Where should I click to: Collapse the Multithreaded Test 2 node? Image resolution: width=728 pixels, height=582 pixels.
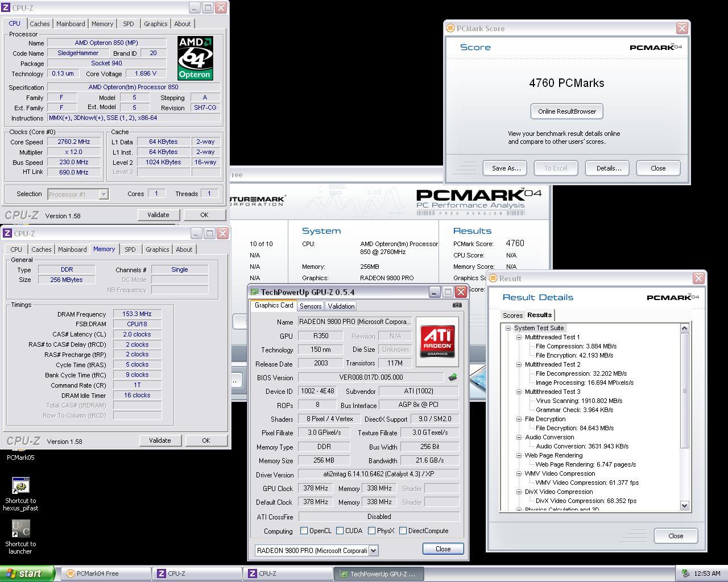click(519, 364)
